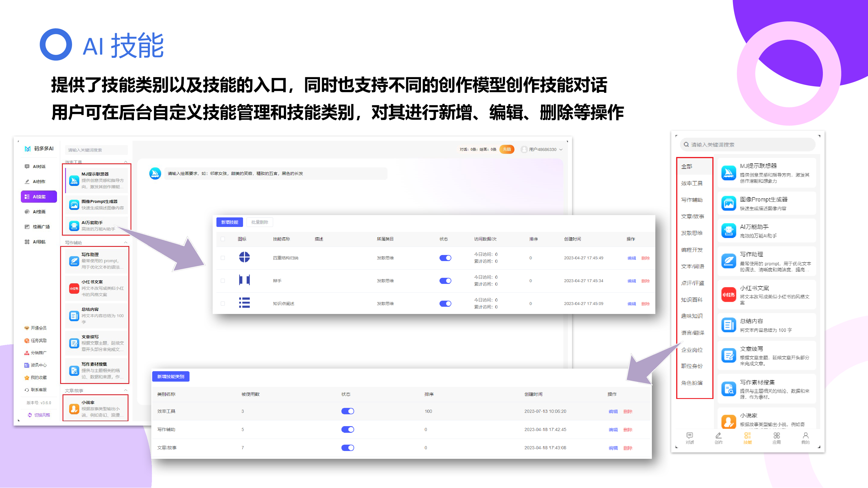This screenshot has height=488, width=868.
Task: Open the AI万能助手 robot icon in the mobile list
Action: pos(728,231)
